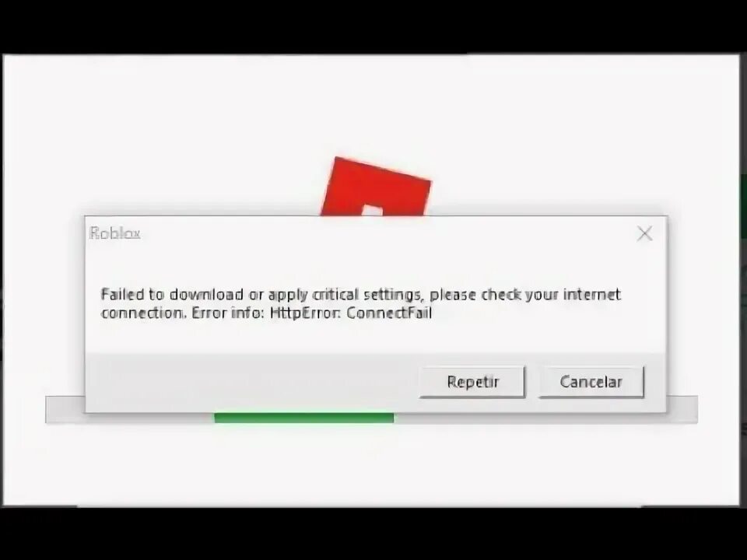Click the 'HttpError: ConnectFail' error text
The width and height of the screenshot is (747, 560).
coord(351,313)
